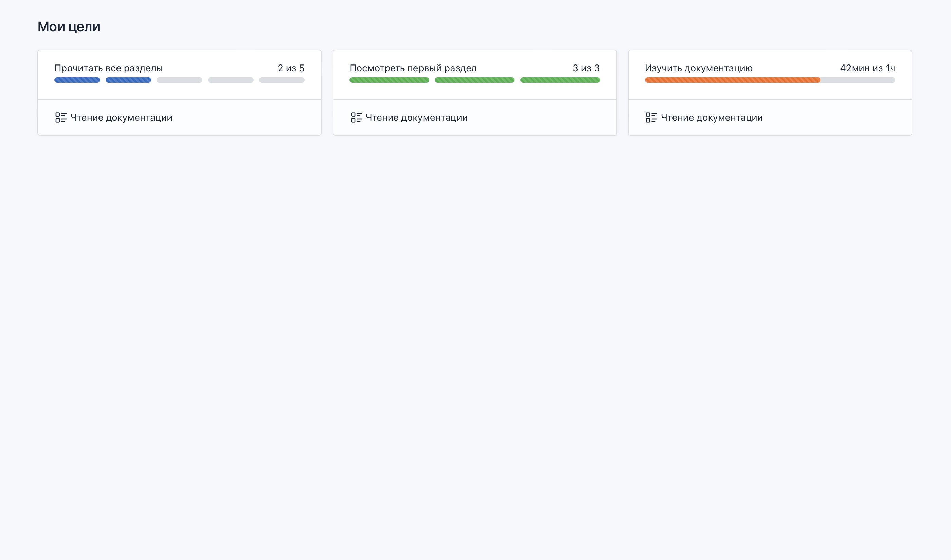Screen dimensions: 951x560
Task: Open 'Чтение документации' under 'Посмотреть первый раздел'
Action: point(416,118)
